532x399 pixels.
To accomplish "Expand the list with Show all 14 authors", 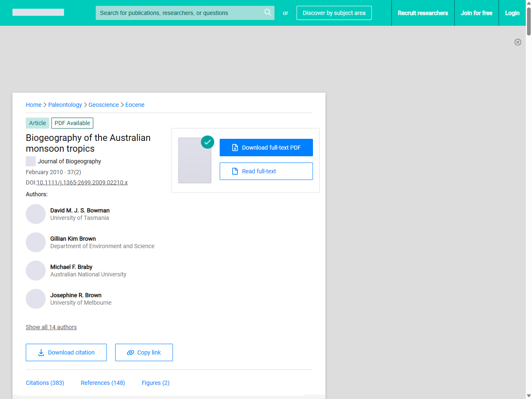I will coord(51,327).
